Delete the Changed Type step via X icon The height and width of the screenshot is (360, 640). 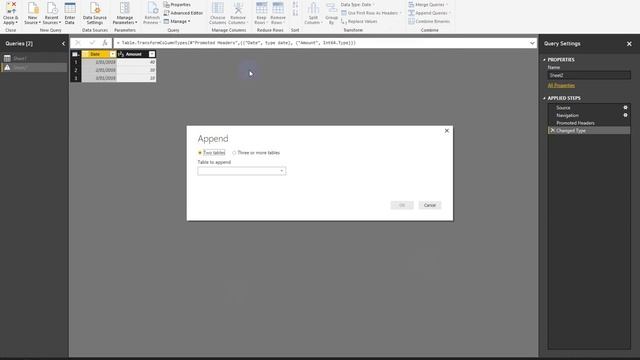552,131
